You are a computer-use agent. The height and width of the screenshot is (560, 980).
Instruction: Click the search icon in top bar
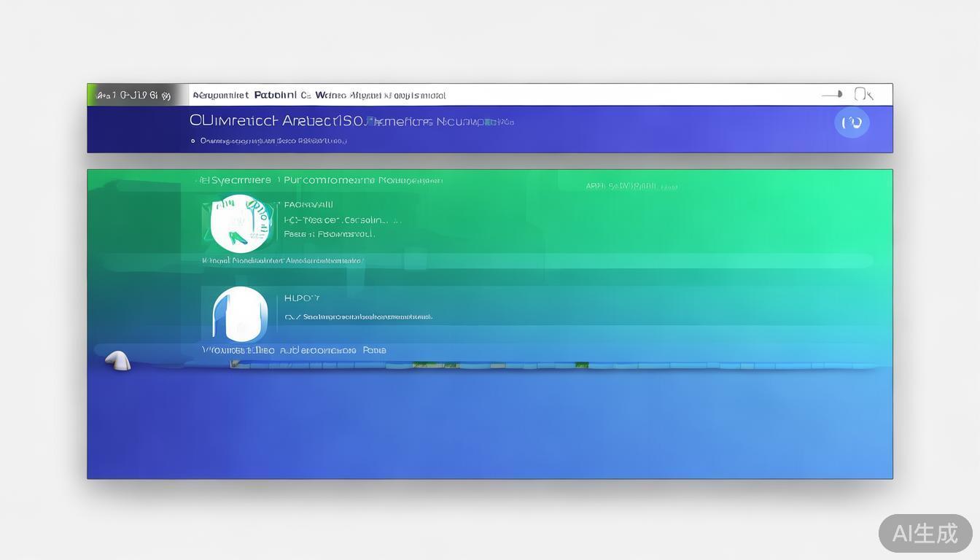[863, 94]
